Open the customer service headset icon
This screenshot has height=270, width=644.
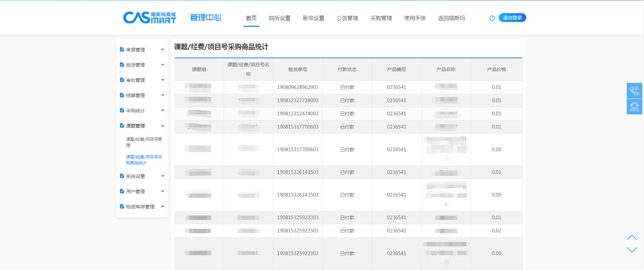coord(634,107)
